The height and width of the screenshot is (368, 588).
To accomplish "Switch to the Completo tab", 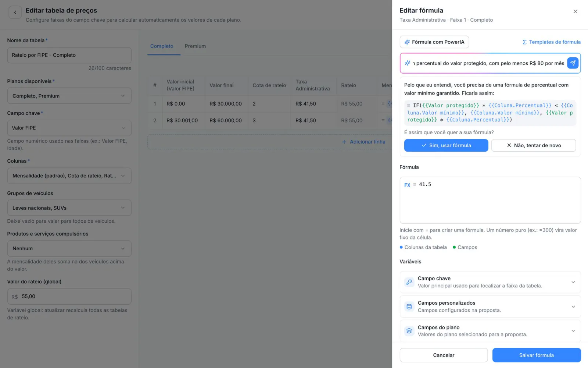I will pyautogui.click(x=162, y=46).
